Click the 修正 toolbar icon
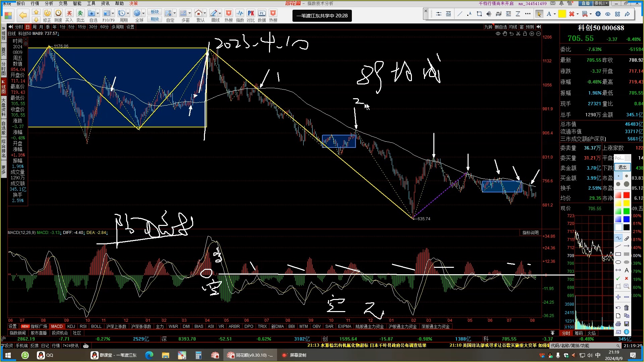Image resolution: width=644 pixels, height=362 pixels. (x=47, y=13)
